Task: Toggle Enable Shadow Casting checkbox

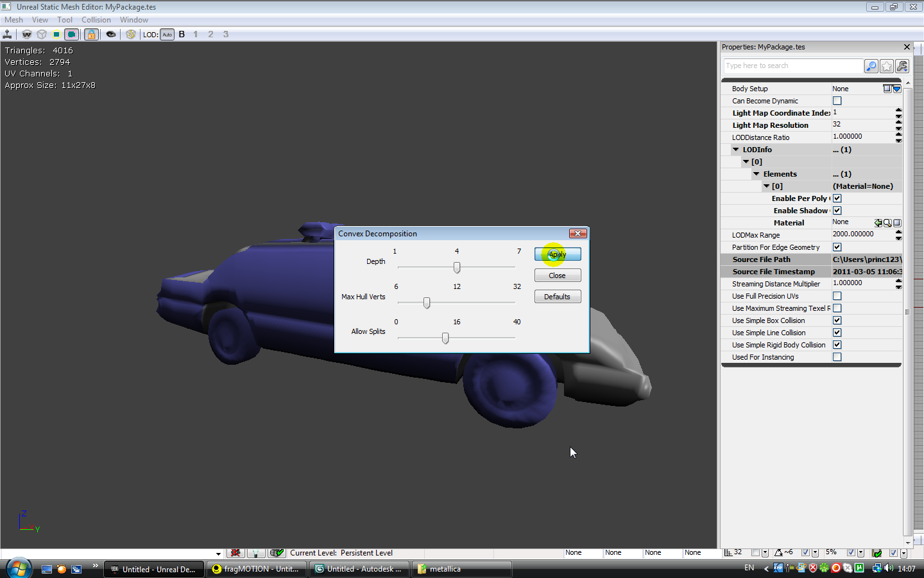Action: [x=837, y=211]
